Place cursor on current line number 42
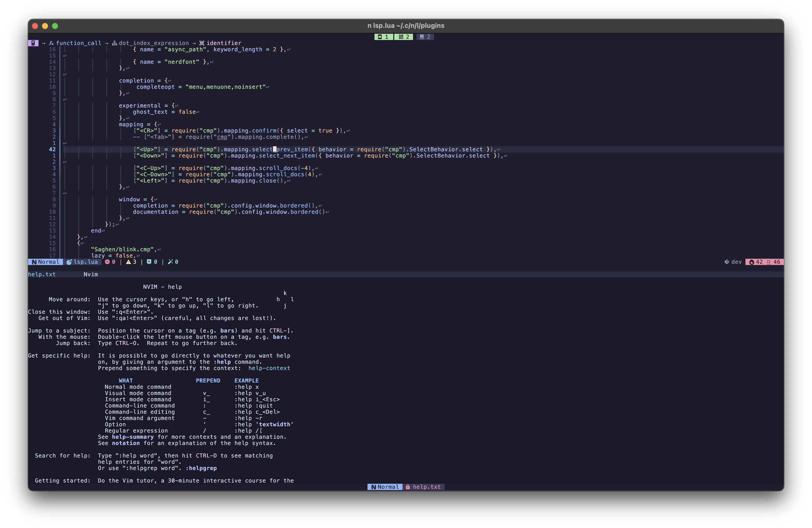The height and width of the screenshot is (528, 812). 52,149
